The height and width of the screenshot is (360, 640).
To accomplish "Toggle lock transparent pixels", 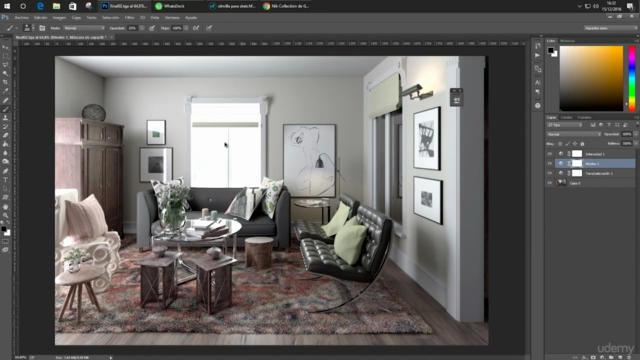I will [560, 144].
